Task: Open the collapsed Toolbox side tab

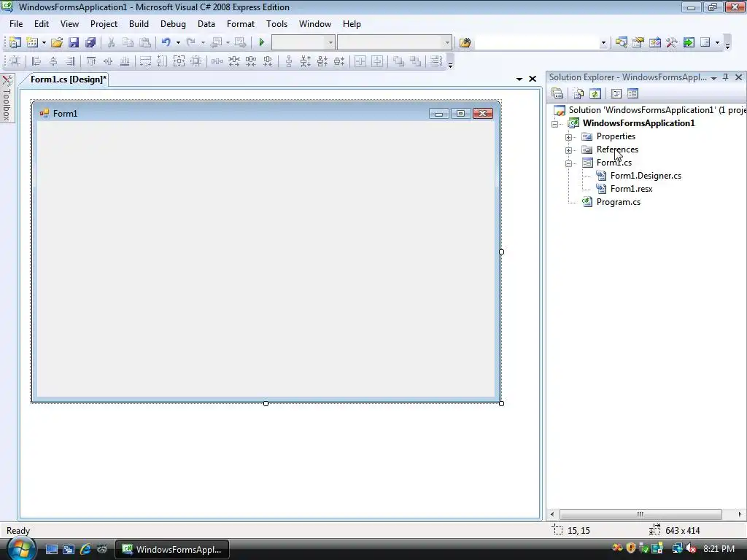Action: click(x=7, y=98)
